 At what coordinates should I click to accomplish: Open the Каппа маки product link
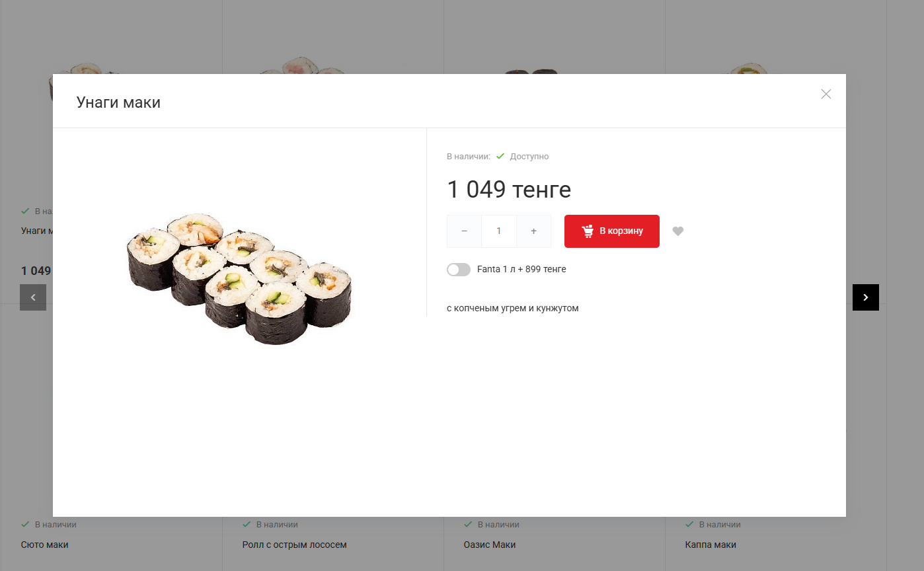point(711,545)
